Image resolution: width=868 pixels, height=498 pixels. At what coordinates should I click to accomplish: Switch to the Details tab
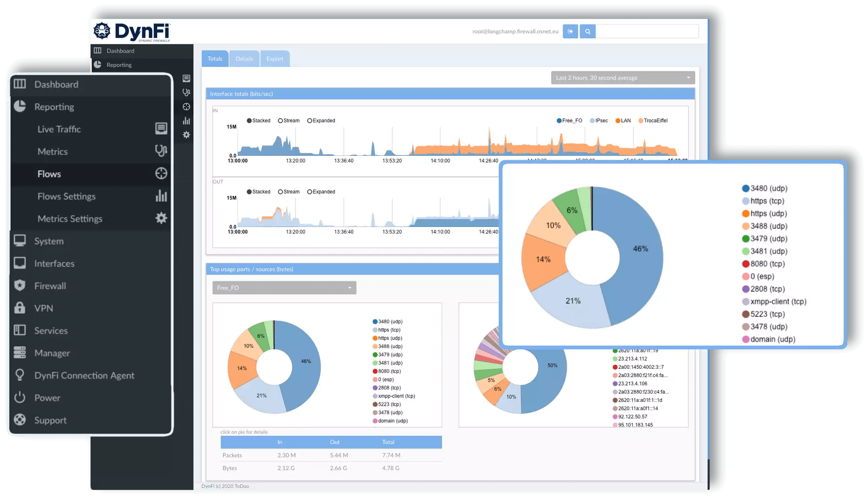(x=245, y=59)
